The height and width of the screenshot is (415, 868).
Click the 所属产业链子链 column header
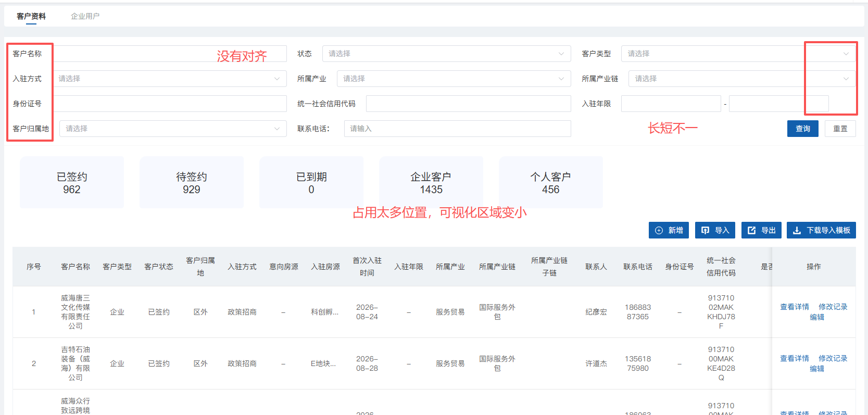click(549, 267)
